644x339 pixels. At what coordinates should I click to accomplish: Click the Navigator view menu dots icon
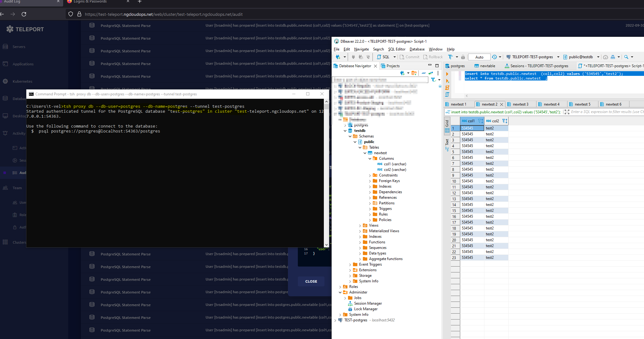click(438, 73)
